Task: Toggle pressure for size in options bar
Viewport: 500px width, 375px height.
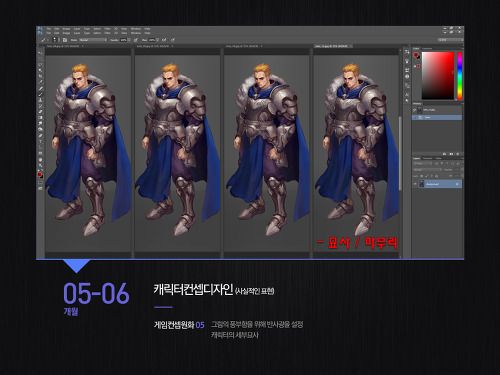Action: 172,40
